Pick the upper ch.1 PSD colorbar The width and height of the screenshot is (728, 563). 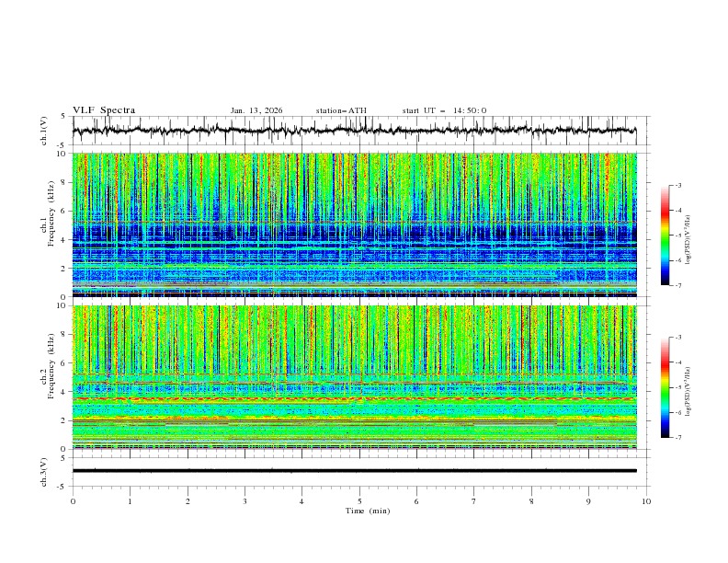point(665,235)
